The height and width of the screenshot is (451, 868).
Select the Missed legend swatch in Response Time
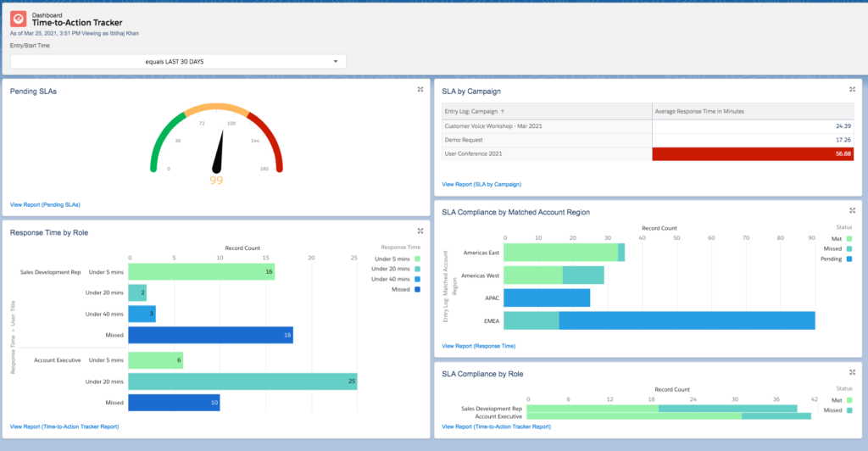(417, 289)
